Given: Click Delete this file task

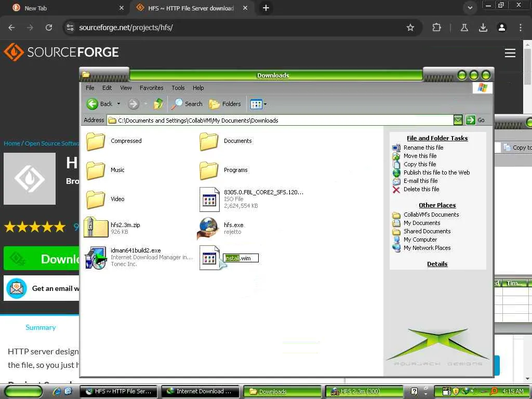Looking at the screenshot, I should 421,189.
